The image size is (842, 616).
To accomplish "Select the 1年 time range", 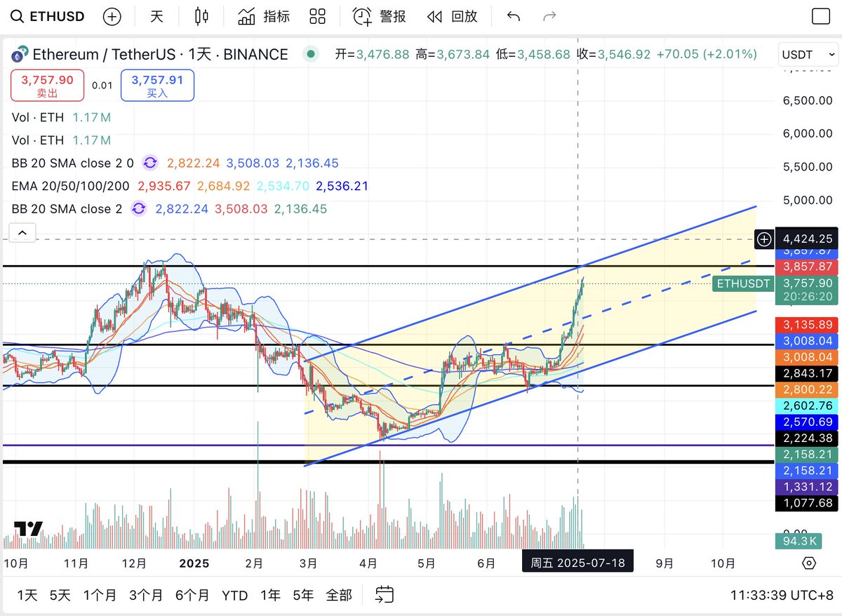I will tap(269, 596).
